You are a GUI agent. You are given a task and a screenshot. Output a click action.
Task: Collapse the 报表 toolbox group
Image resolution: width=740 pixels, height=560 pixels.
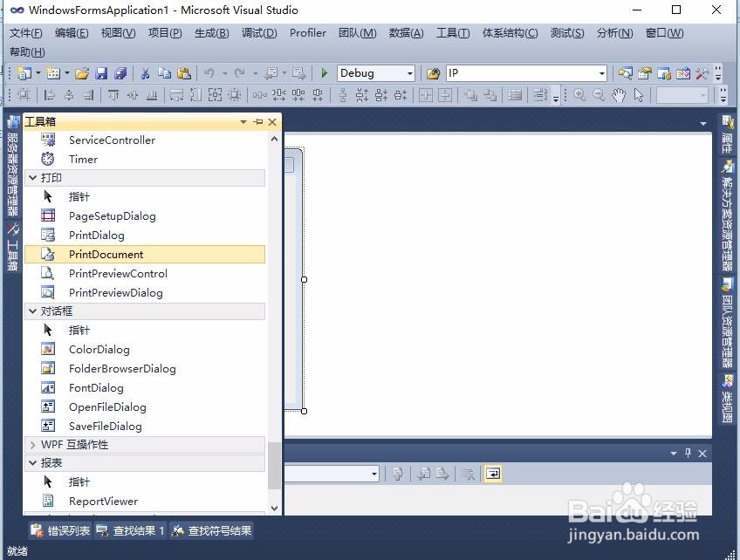click(x=32, y=463)
